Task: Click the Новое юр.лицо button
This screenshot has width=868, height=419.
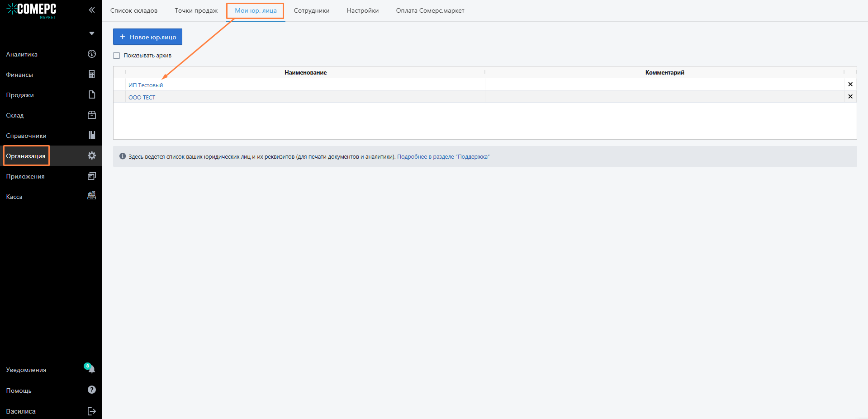Action: point(147,37)
